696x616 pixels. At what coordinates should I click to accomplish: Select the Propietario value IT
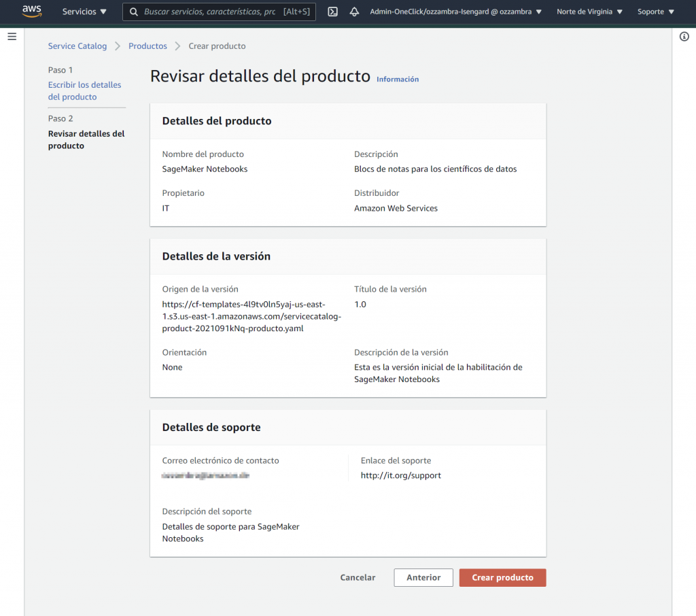pos(166,208)
